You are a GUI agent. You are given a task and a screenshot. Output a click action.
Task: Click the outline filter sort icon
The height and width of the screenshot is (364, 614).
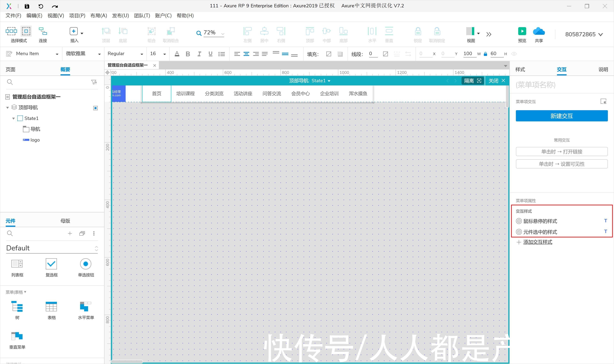pyautogui.click(x=94, y=82)
